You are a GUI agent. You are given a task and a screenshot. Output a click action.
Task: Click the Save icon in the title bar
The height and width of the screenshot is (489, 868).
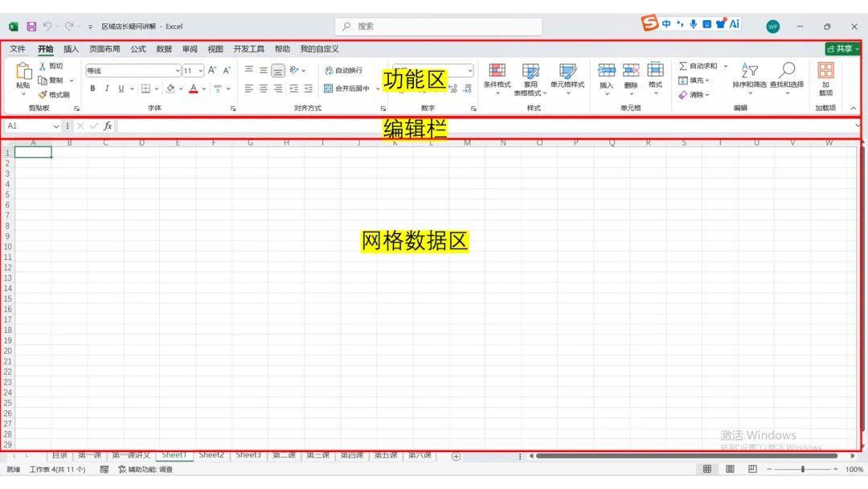[x=31, y=26]
